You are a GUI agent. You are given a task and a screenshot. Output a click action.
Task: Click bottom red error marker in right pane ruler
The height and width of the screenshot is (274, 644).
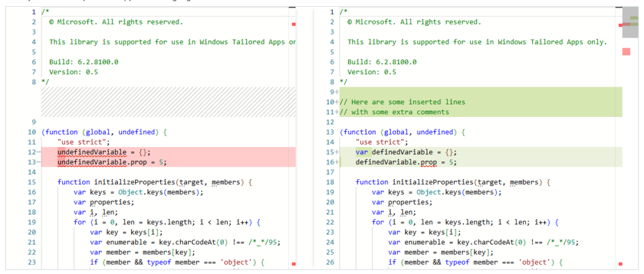click(619, 264)
